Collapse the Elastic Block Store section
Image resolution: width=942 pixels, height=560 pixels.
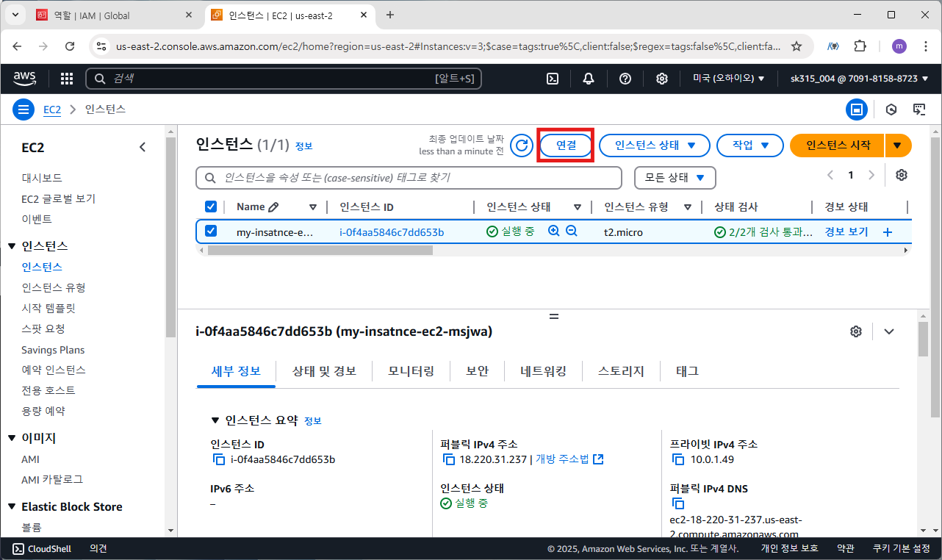click(x=12, y=507)
